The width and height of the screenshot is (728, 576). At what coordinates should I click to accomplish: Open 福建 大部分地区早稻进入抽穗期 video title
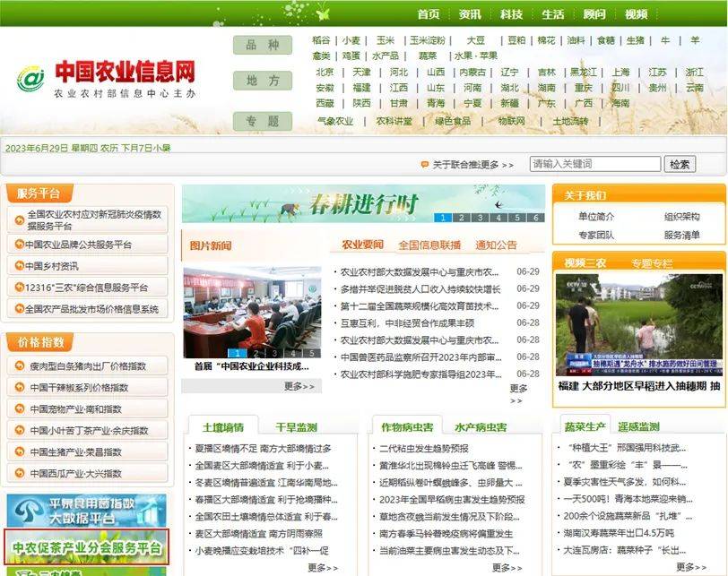[x=639, y=386]
